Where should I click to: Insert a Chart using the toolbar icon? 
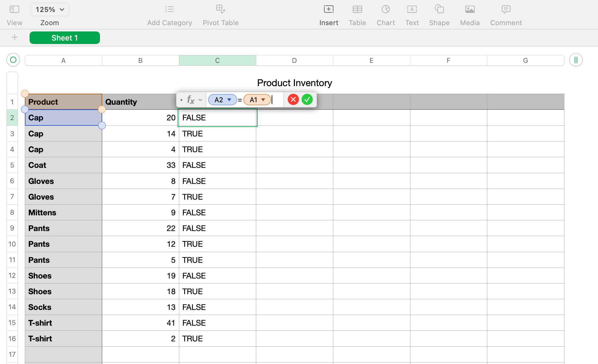(x=385, y=9)
